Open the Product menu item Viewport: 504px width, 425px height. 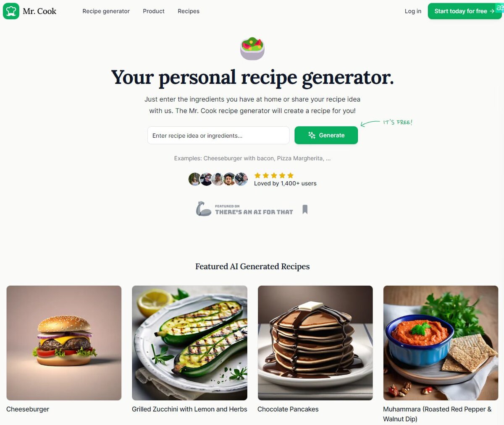154,11
